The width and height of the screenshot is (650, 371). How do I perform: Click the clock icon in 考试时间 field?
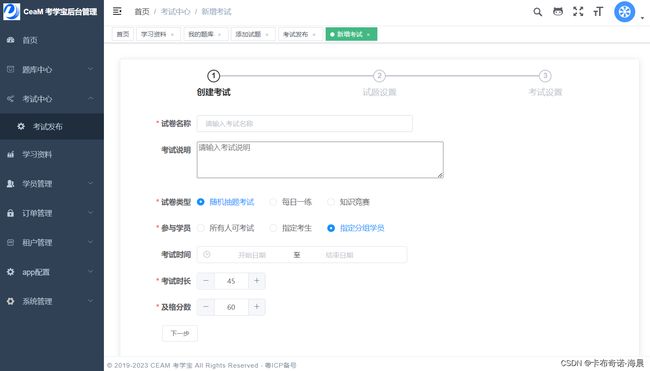pyautogui.click(x=207, y=255)
